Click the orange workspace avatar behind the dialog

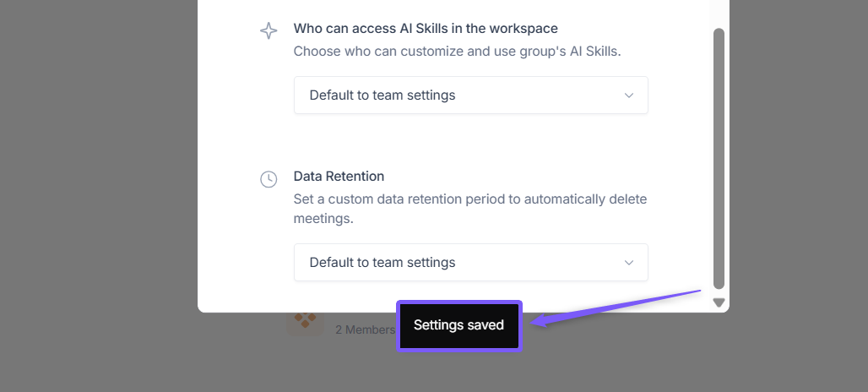305,322
